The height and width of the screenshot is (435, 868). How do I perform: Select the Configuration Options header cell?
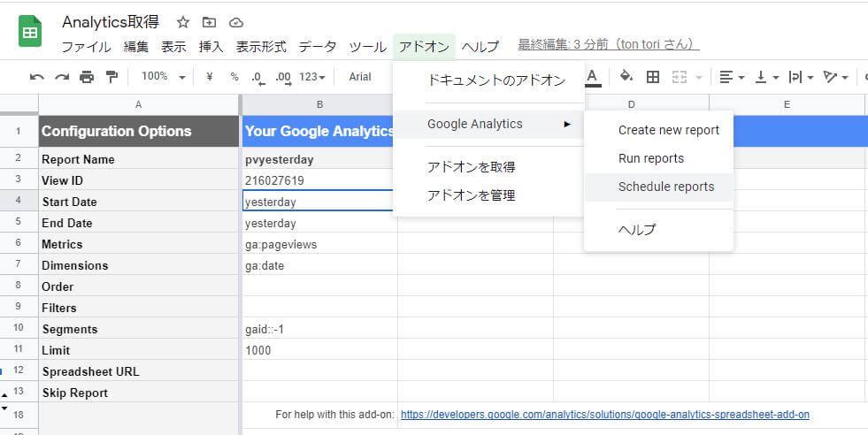(x=138, y=131)
